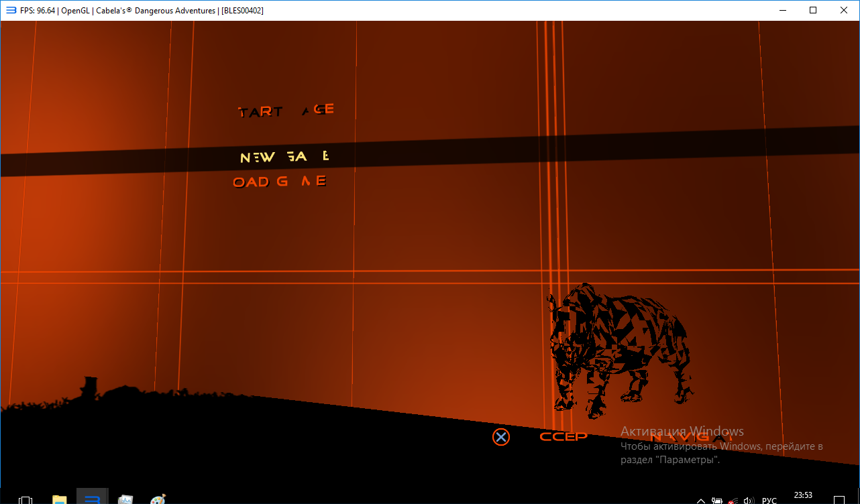
Task: Open File Explorer from the taskbar
Action: (x=60, y=499)
